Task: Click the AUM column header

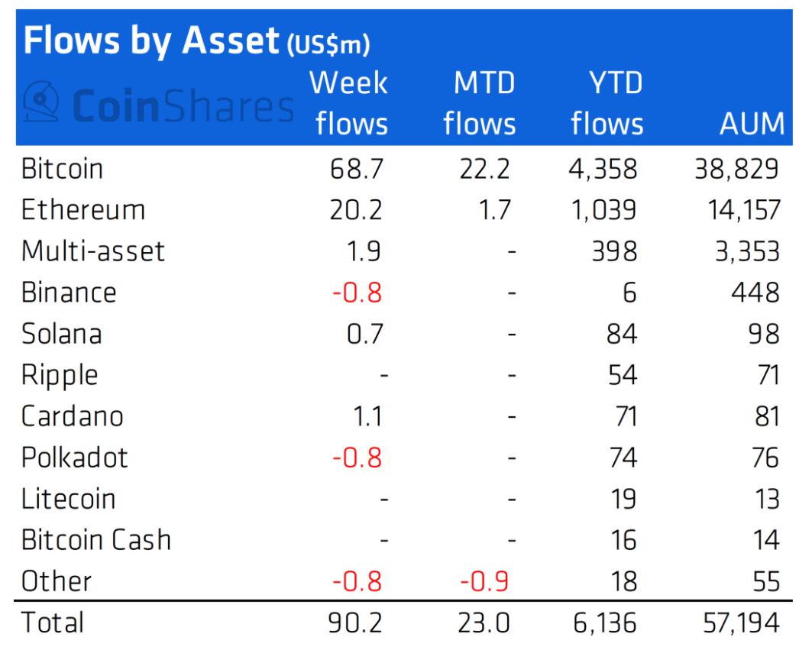Action: pyautogui.click(x=752, y=124)
